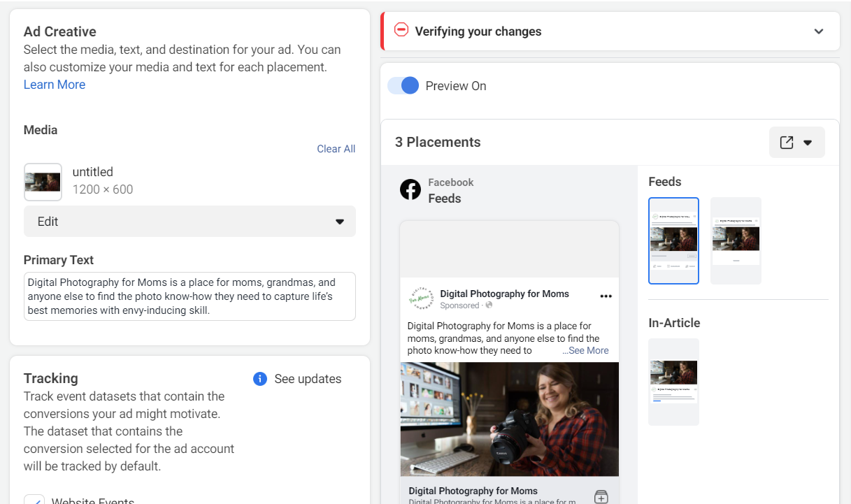Select the first Feeds placement thumbnail
The width and height of the screenshot is (851, 504).
(x=673, y=240)
